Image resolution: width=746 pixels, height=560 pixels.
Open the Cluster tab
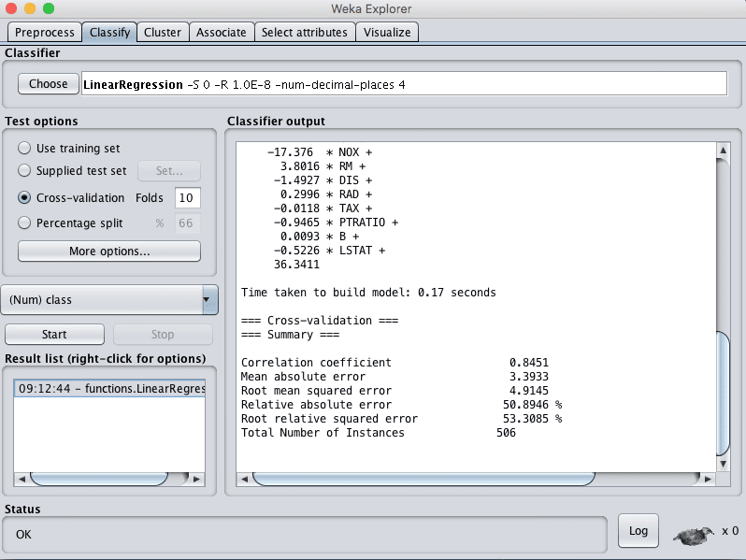[163, 33]
